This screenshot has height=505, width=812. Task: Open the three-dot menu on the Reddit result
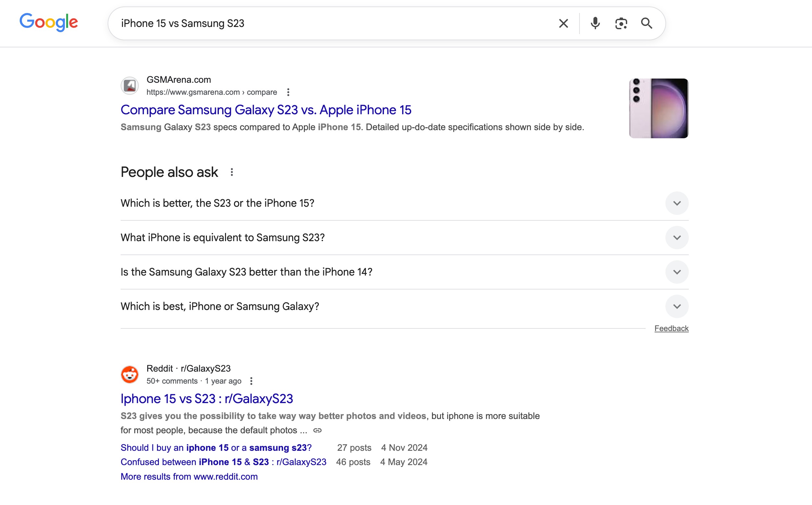[252, 381]
